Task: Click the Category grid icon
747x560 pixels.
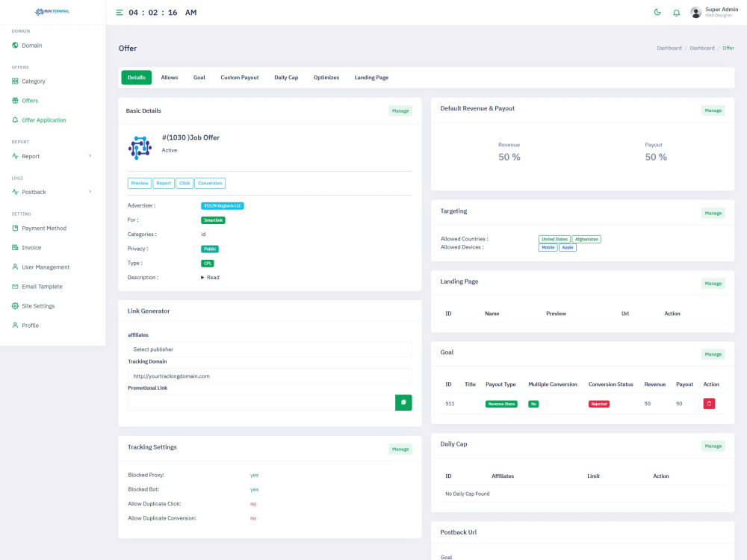Action: [x=15, y=81]
